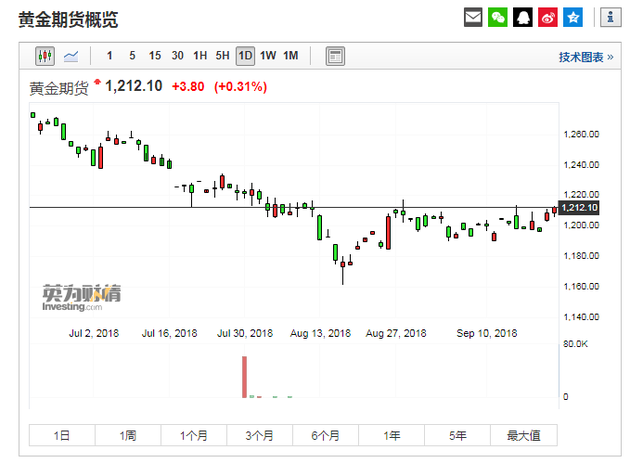Screen dimensions: 630x463
Task: Show the 1年 range
Action: pyautogui.click(x=391, y=435)
